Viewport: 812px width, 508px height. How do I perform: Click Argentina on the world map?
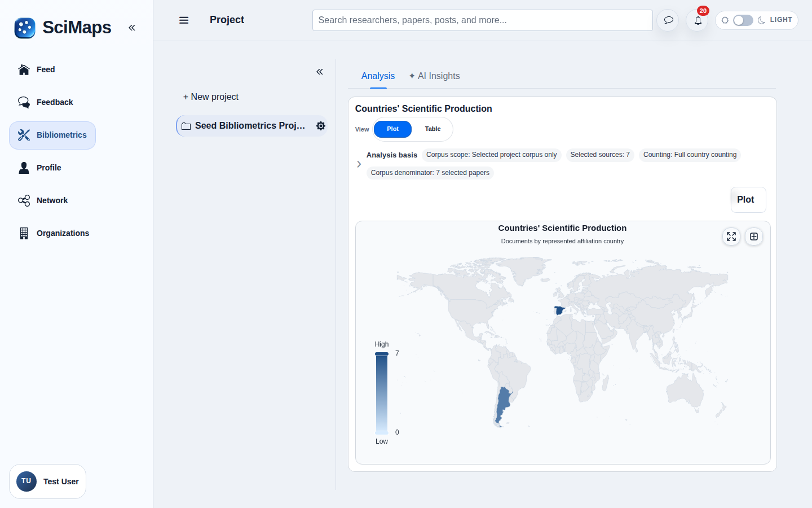coord(502,404)
